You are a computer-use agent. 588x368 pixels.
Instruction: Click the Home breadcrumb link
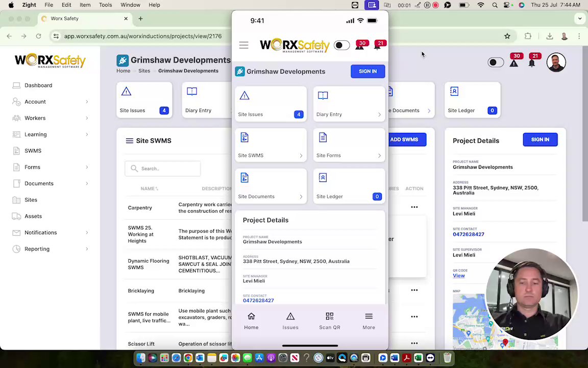(123, 71)
